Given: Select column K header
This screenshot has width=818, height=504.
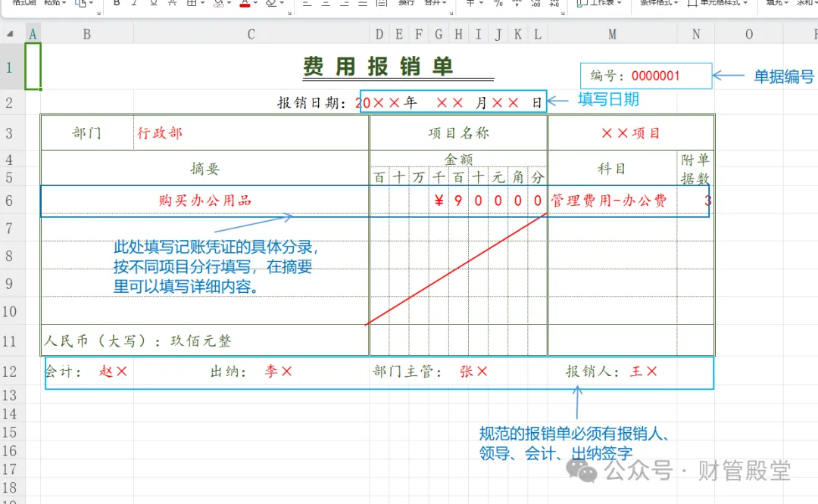Looking at the screenshot, I should [x=517, y=34].
